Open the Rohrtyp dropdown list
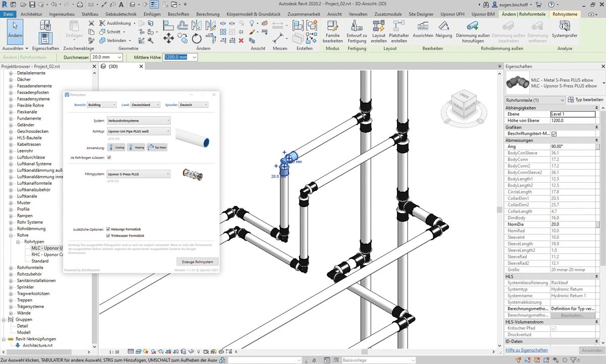The width and height of the screenshot is (606, 364). tap(138, 132)
